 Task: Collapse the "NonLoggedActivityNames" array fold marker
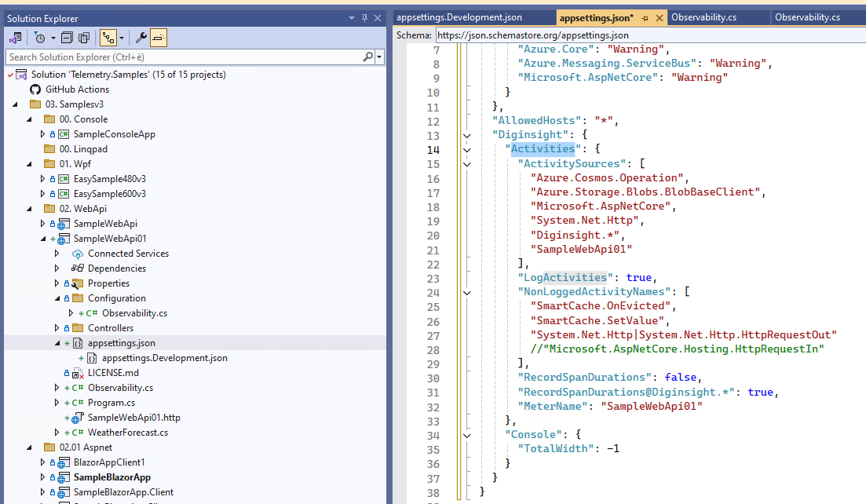(x=467, y=292)
